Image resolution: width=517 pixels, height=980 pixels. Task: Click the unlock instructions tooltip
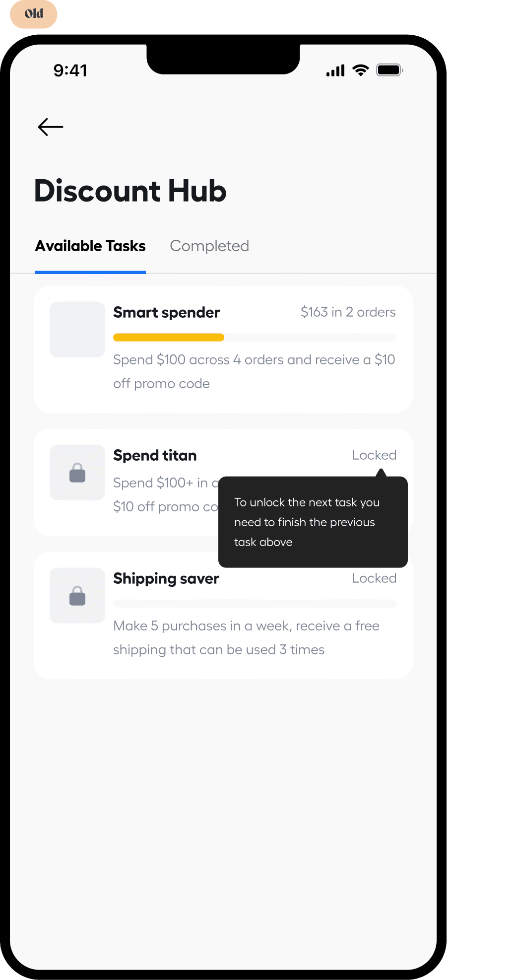[313, 522]
